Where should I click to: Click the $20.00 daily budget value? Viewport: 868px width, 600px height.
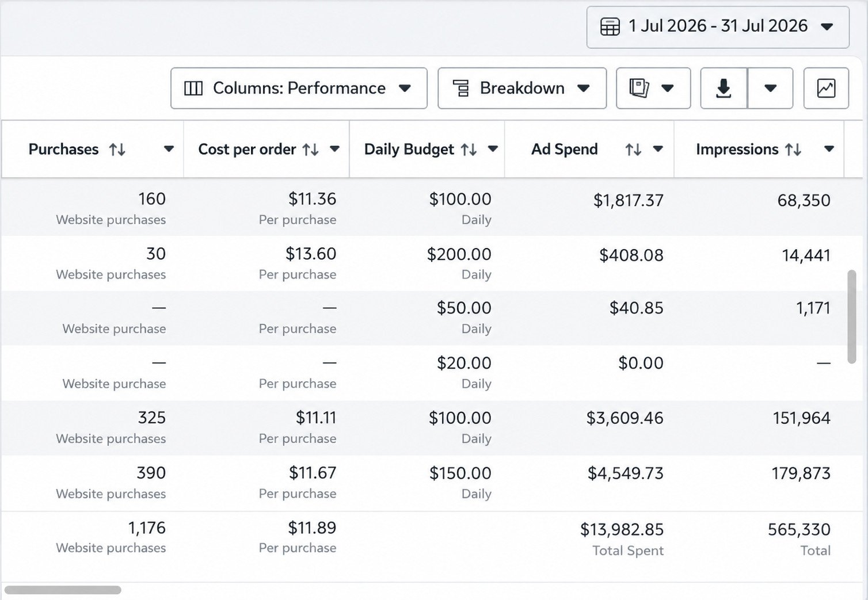click(x=464, y=363)
